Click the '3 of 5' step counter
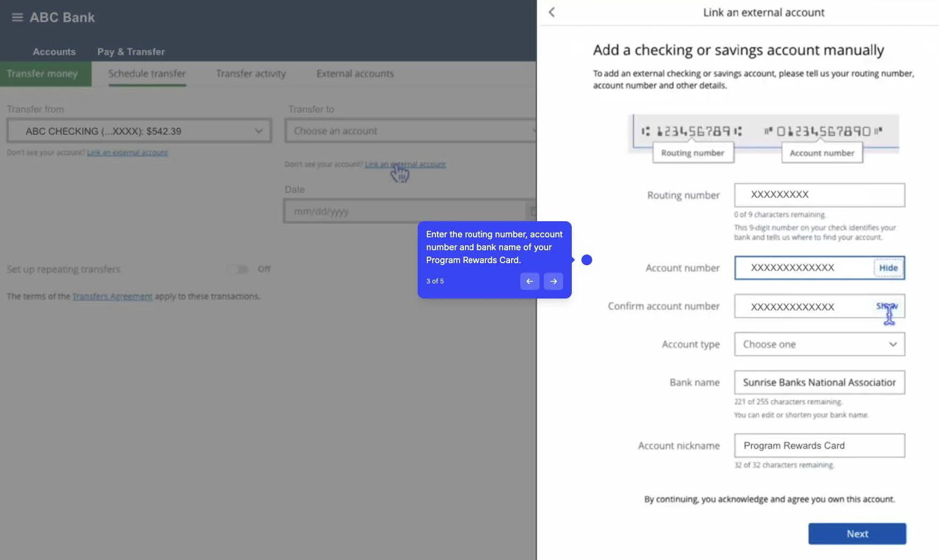The image size is (939, 560). [435, 281]
